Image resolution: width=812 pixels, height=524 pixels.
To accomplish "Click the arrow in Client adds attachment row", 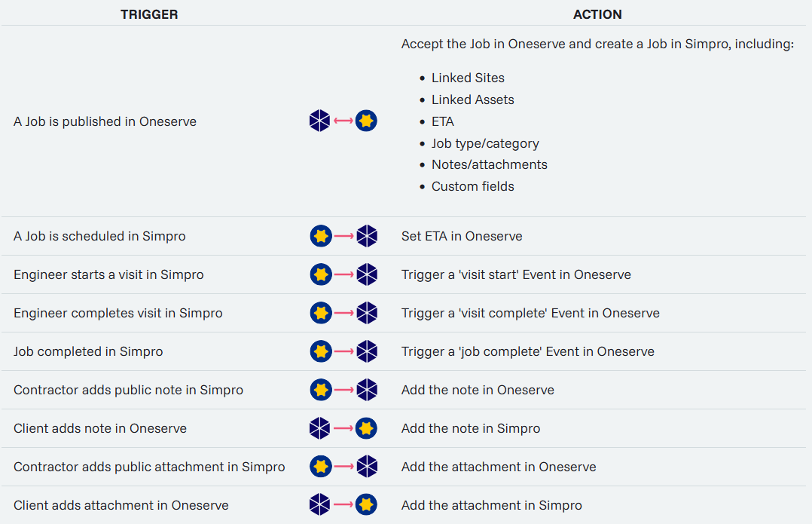I will click(x=343, y=505).
